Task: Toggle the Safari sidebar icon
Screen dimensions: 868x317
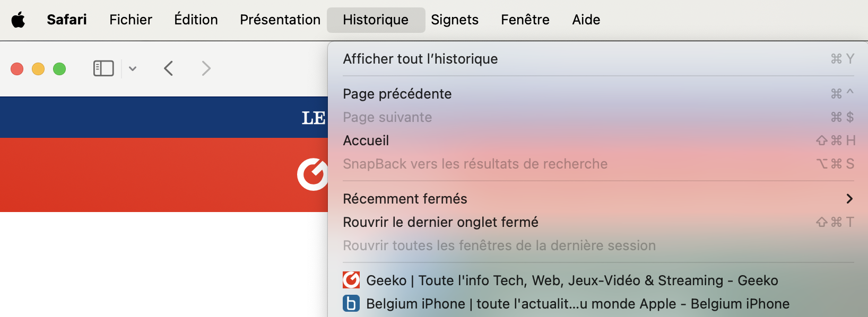Action: click(x=103, y=68)
